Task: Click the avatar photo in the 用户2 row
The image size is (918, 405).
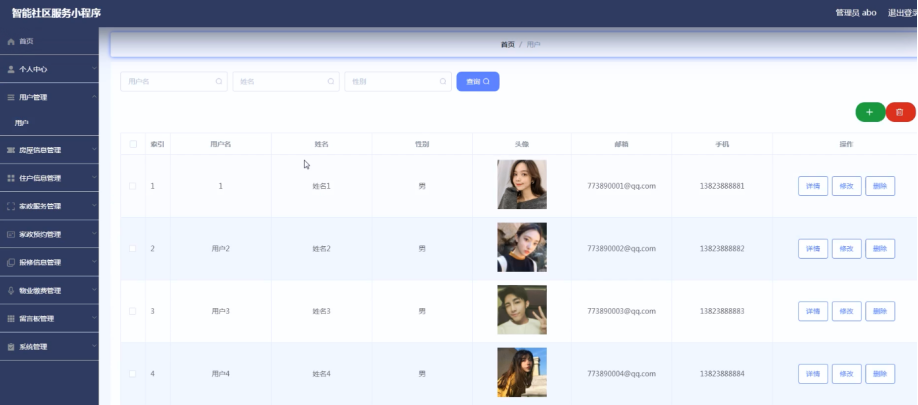Action: coord(522,247)
